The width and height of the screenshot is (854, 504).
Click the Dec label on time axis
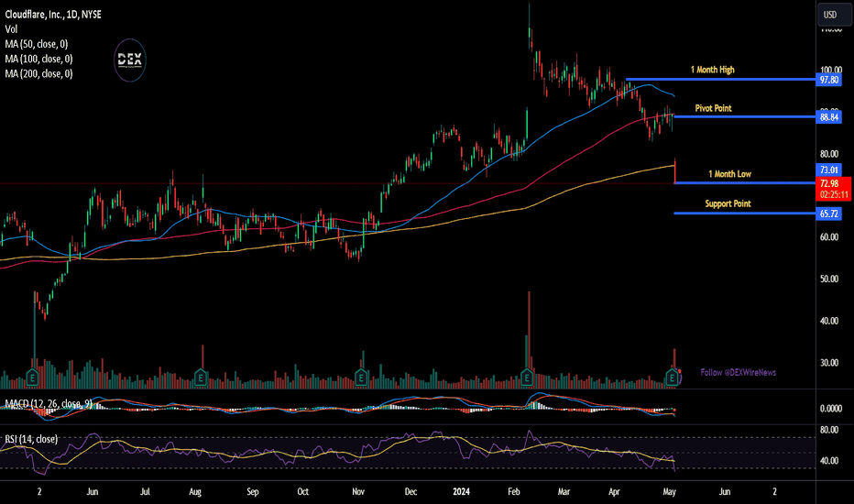click(411, 492)
